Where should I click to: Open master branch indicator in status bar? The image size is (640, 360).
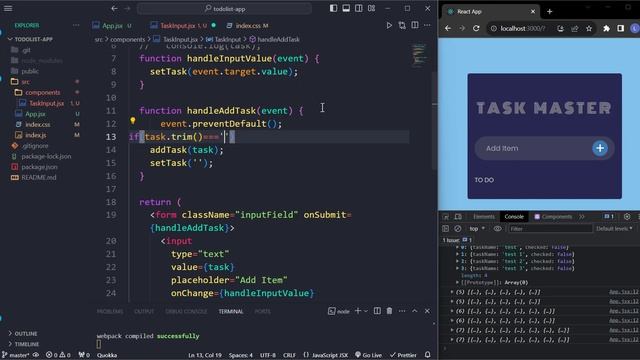coord(16,355)
